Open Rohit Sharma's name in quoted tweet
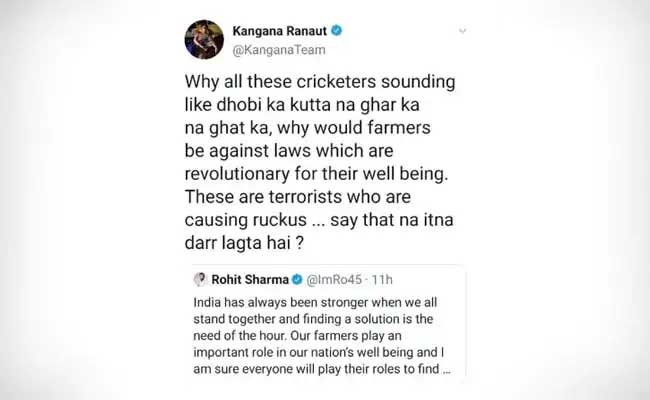This screenshot has height=400, width=650. point(250,280)
